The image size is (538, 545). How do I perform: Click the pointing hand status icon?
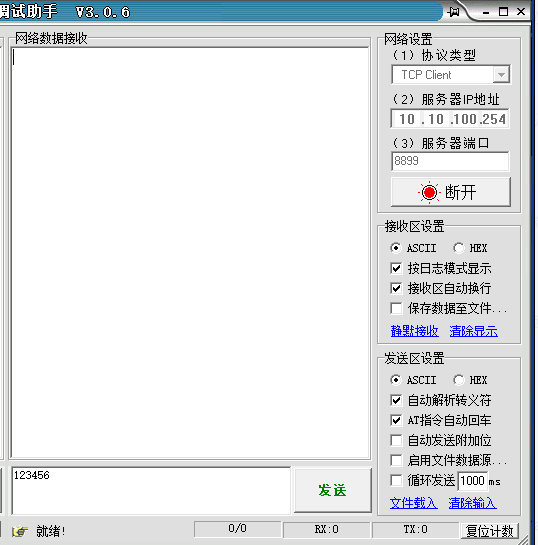coord(20,531)
